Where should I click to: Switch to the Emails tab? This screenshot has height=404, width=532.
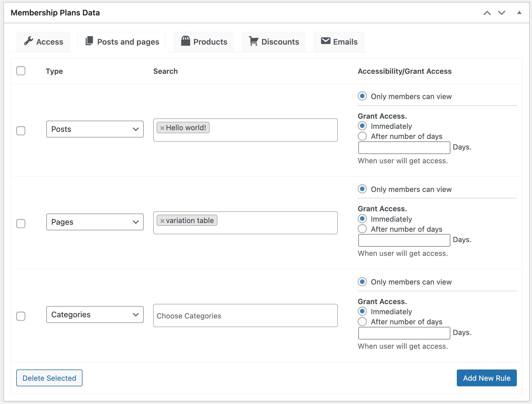coord(339,42)
